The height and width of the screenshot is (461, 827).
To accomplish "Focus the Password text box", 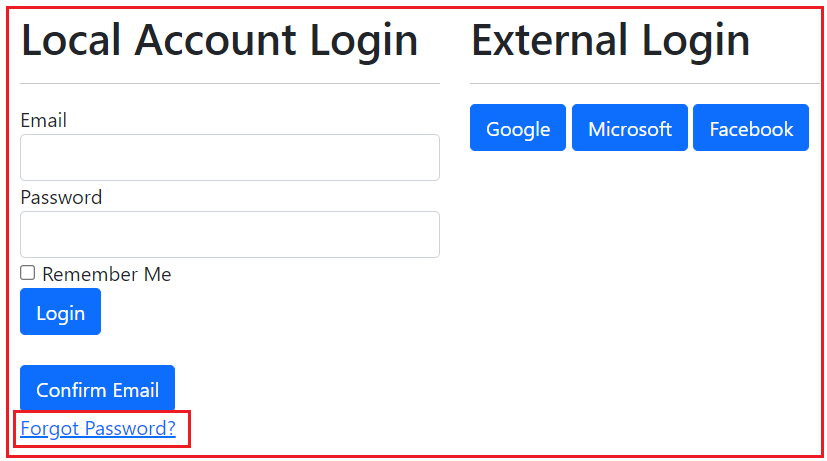I will click(229, 234).
